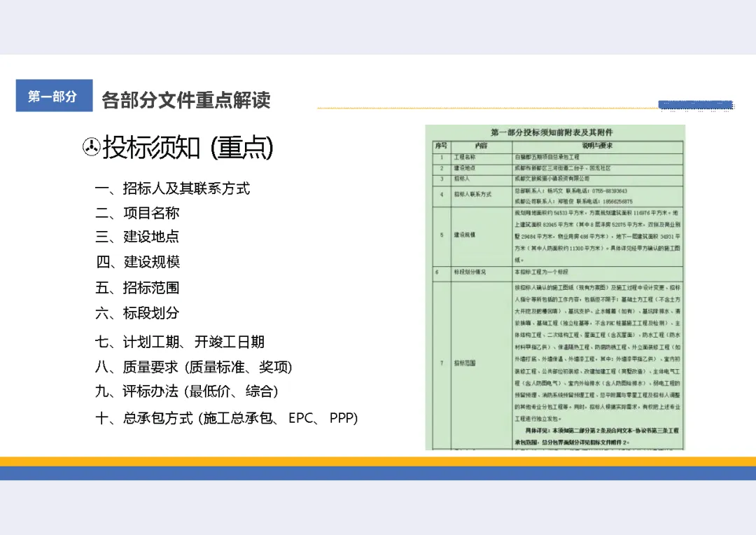
Task: Click the circular bullet icon before 投标须知
Action: (91, 147)
